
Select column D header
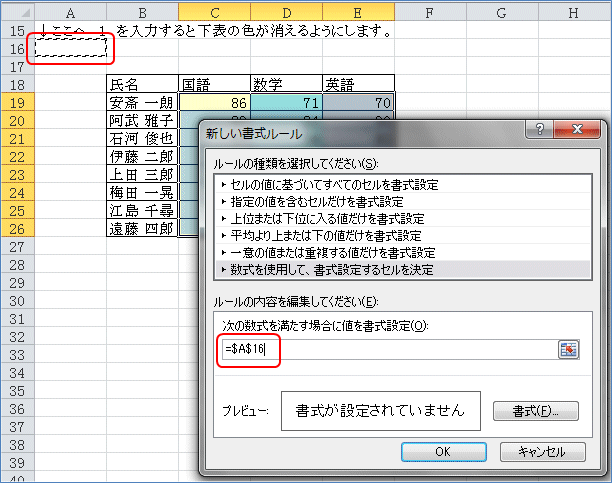[286, 12]
